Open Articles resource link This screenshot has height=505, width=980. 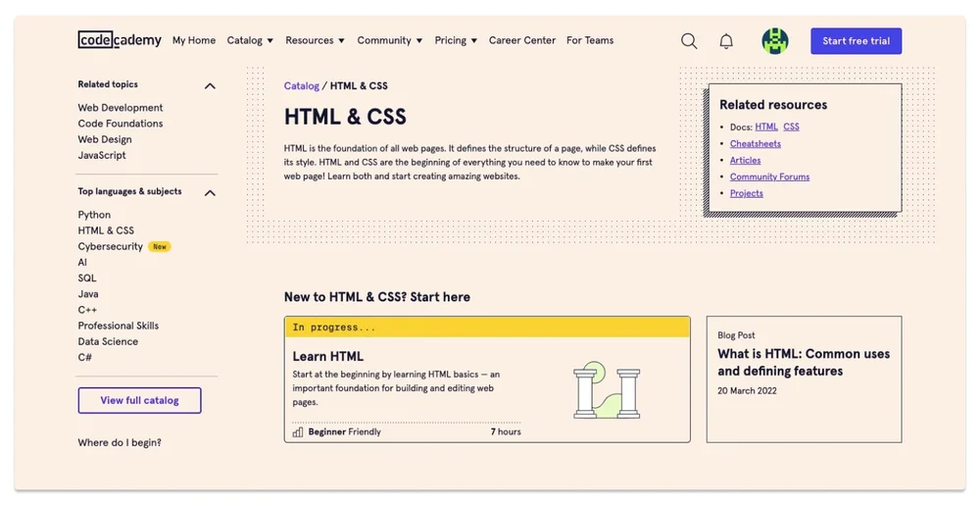coord(745,160)
